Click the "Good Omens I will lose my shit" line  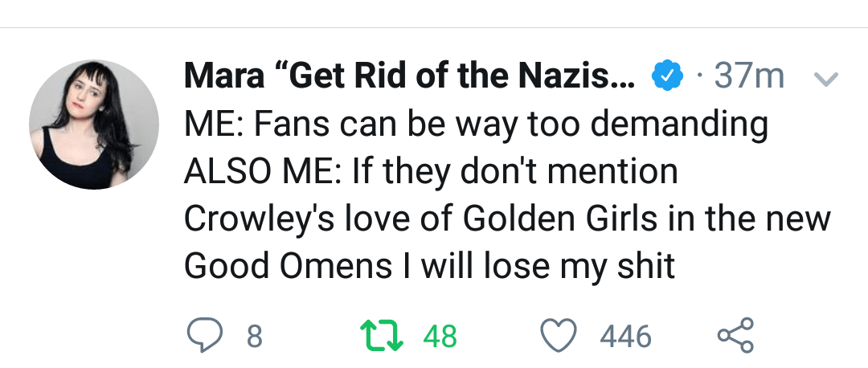point(429,266)
